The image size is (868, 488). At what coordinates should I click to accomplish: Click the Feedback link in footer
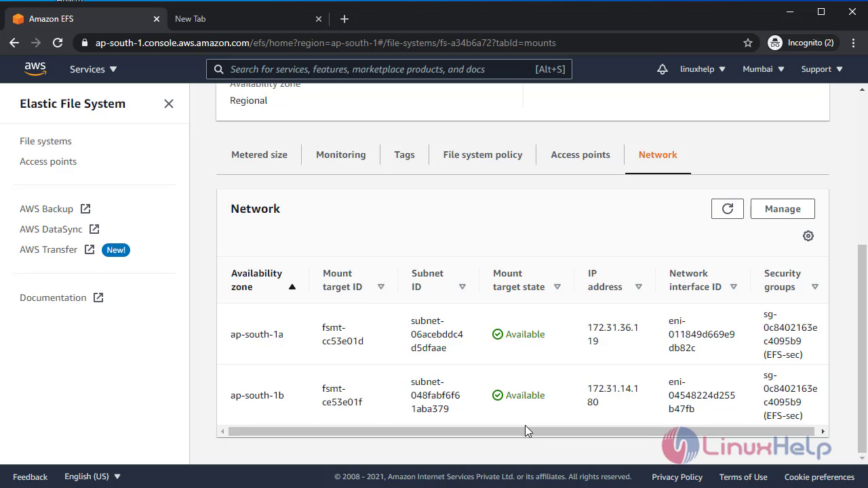30,476
